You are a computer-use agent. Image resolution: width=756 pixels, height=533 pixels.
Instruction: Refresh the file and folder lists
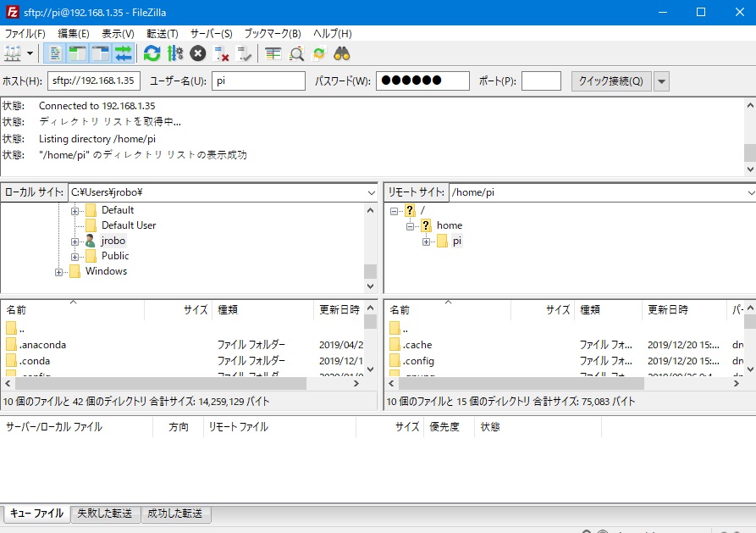(x=152, y=53)
